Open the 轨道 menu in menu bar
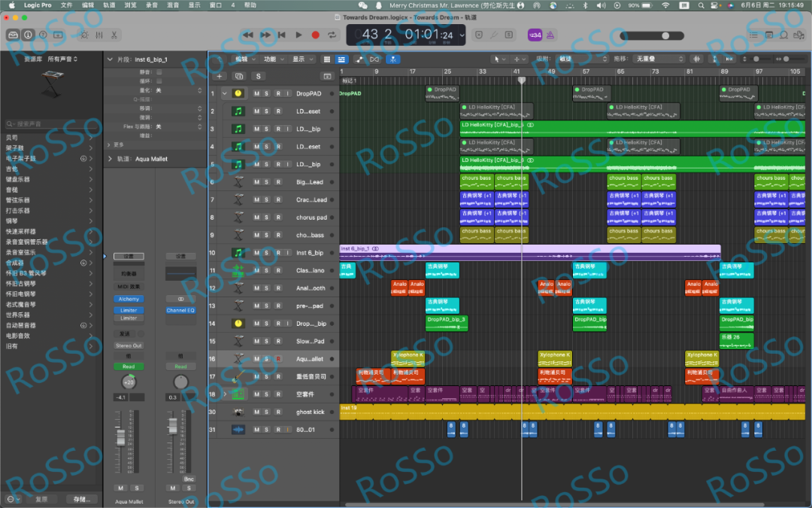 (109, 5)
